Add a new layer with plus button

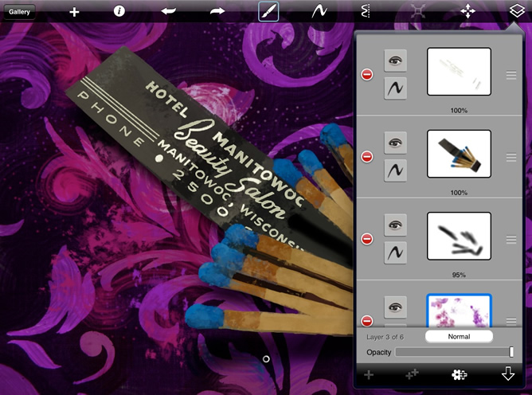tap(369, 375)
